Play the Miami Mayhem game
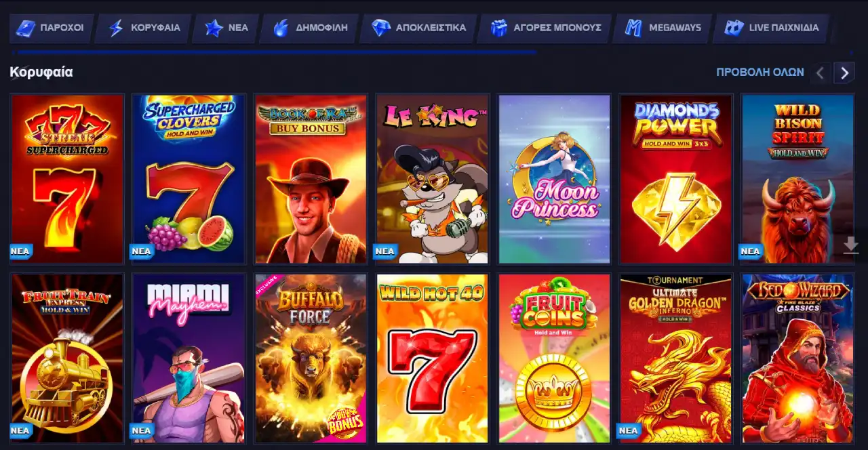This screenshot has width=868, height=450. [x=189, y=359]
